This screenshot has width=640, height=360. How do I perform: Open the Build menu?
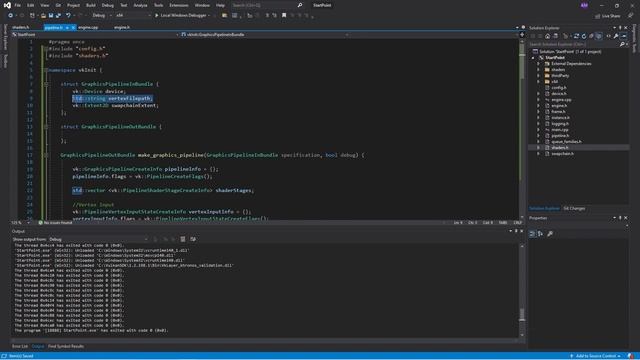click(91, 5)
